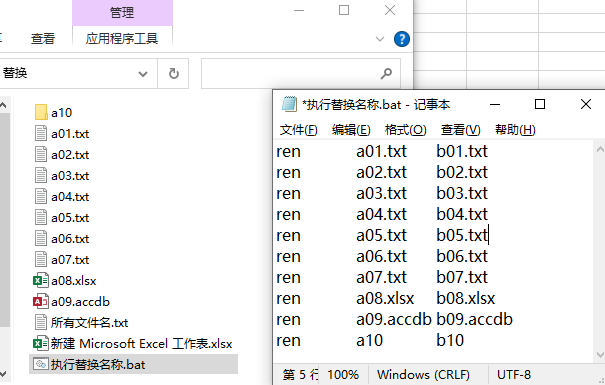
Task: Select the 执行替换名称.bat batch file icon
Action: pos(41,364)
